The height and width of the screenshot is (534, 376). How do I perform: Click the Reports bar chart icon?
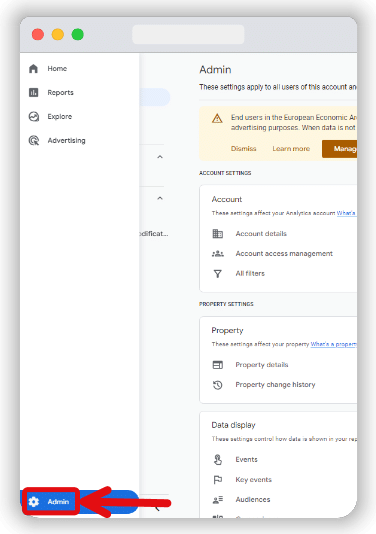(33, 92)
